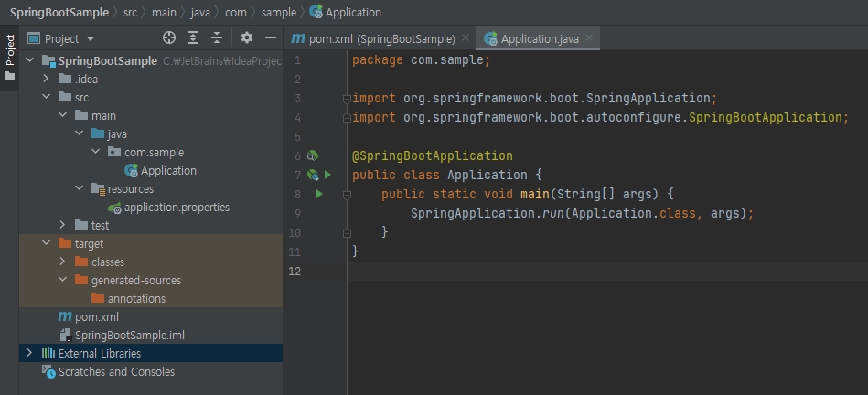This screenshot has width=868, height=395.
Task: Click java in the navigation breadcrumb
Action: tap(200, 12)
